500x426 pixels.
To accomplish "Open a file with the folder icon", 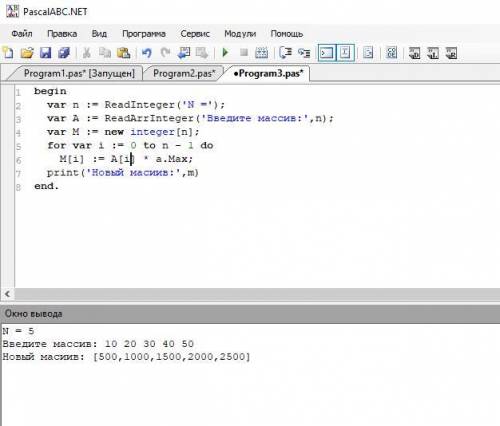I will pos(27,53).
